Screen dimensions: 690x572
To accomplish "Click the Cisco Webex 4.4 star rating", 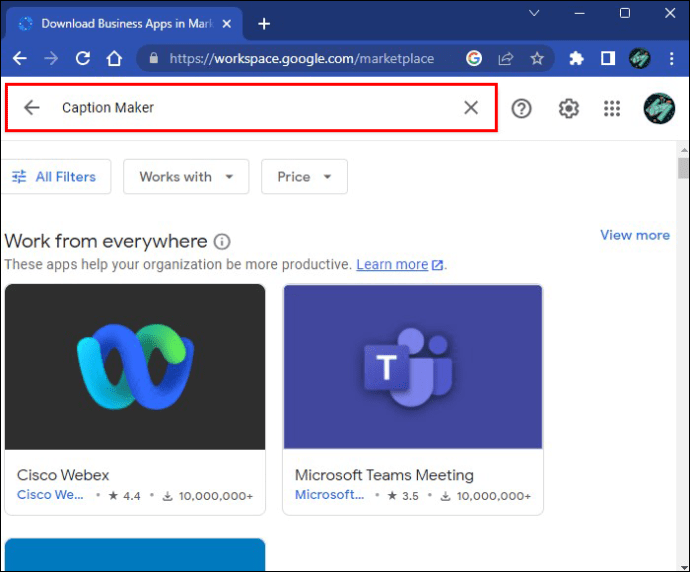I will tap(125, 496).
